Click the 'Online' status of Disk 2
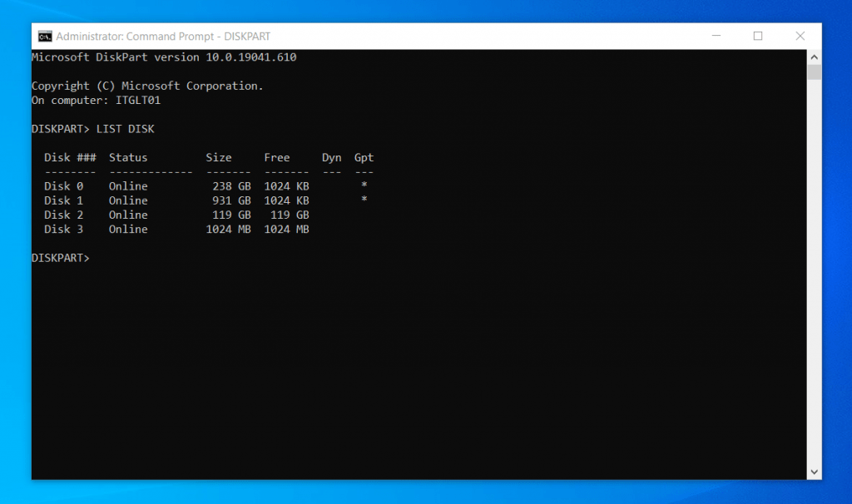The height and width of the screenshot is (504, 852). pos(128,215)
